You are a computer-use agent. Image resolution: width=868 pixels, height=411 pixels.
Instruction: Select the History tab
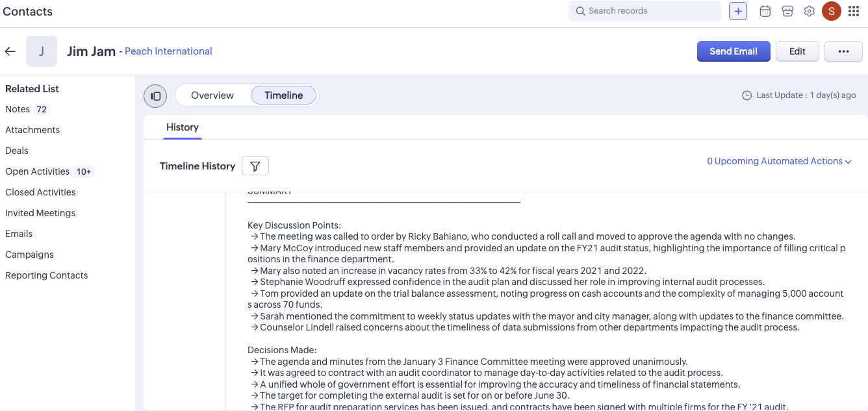pos(182,127)
